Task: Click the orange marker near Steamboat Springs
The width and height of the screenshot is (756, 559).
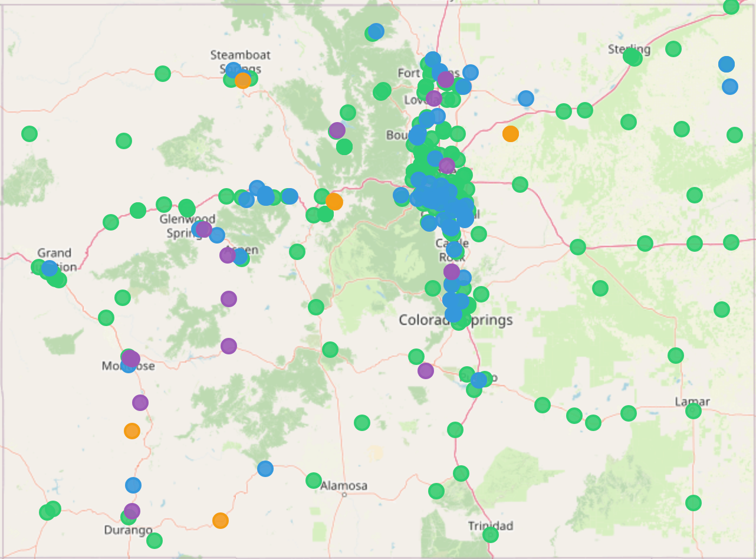Action: (x=242, y=80)
